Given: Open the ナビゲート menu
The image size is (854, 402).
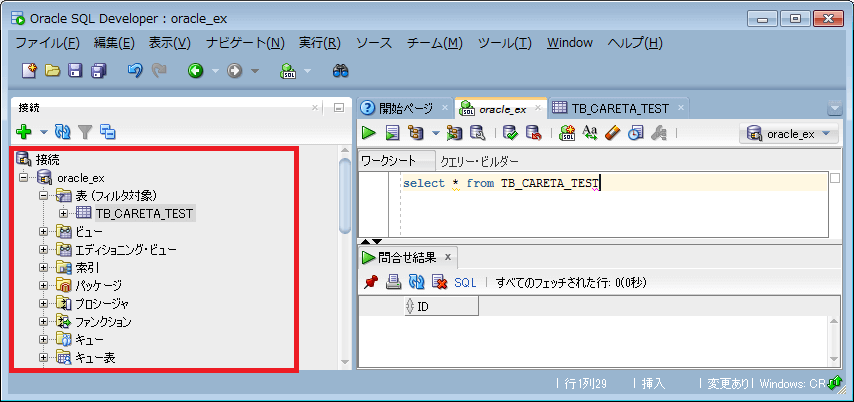Looking at the screenshot, I should click(246, 43).
